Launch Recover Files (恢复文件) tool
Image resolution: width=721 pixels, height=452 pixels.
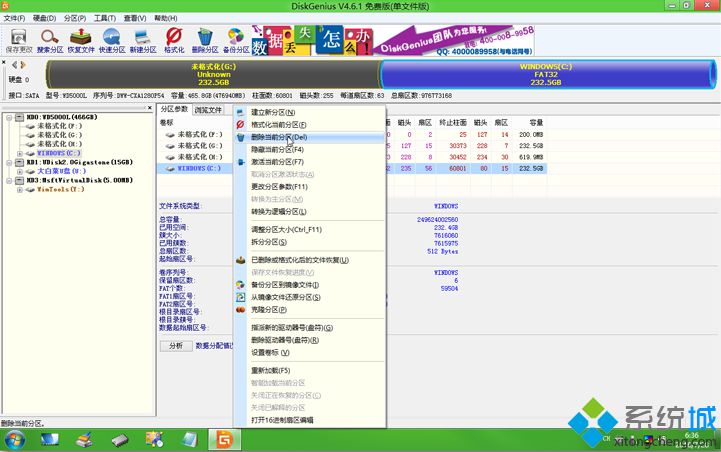(x=81, y=40)
